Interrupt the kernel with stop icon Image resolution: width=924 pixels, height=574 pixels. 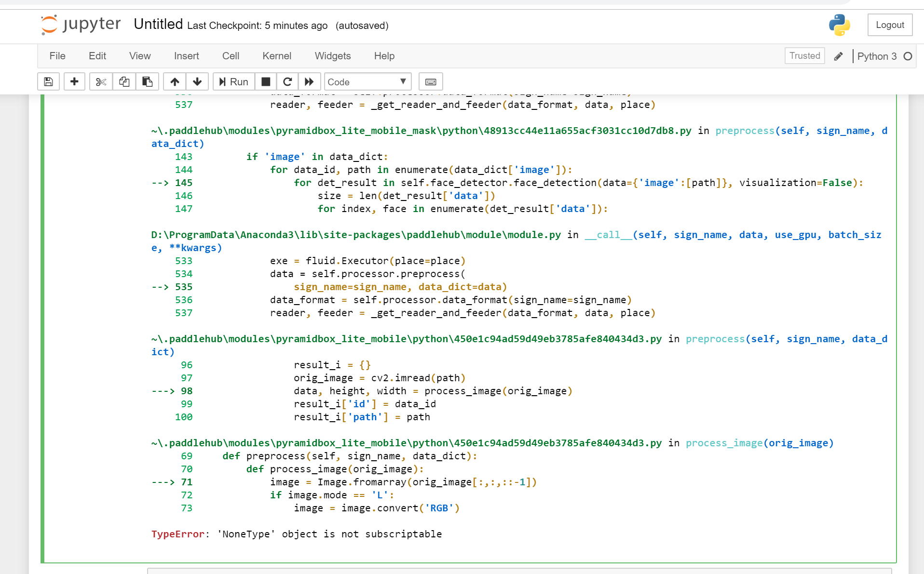point(266,82)
